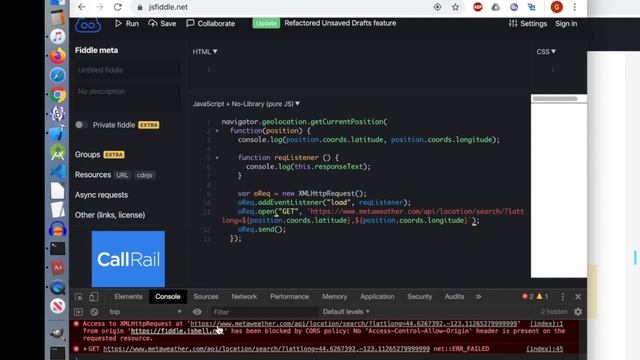The image size is (640, 360).
Task: Open the Application tab
Action: [377, 297]
